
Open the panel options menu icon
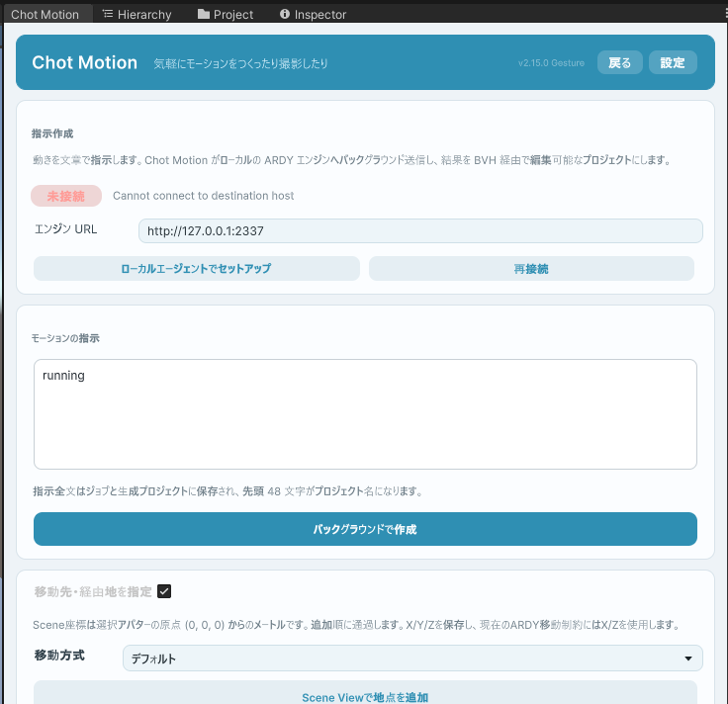pyautogui.click(x=726, y=14)
